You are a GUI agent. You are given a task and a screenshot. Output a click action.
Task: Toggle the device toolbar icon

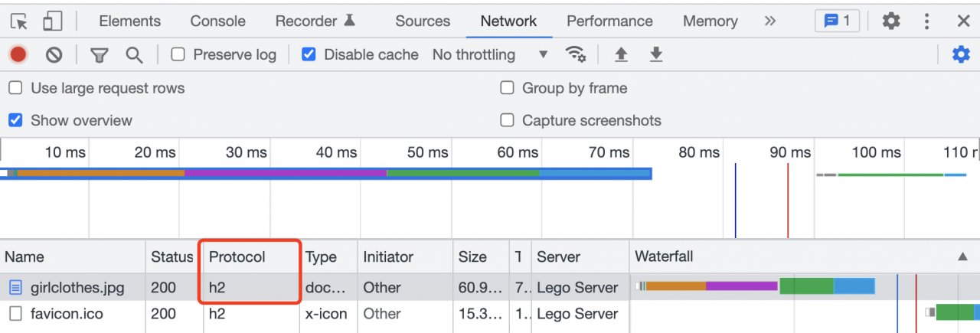coord(52,21)
